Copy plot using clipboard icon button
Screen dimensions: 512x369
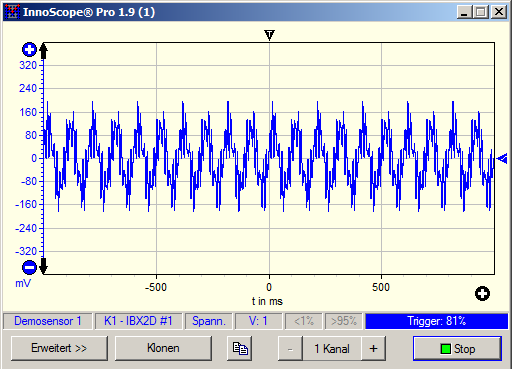pos(240,348)
